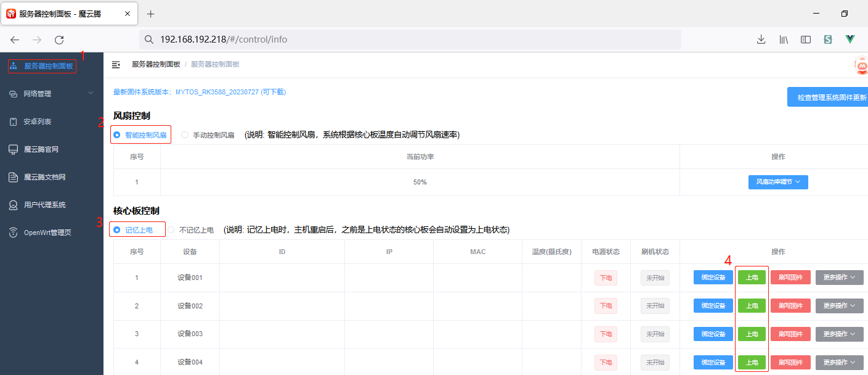Click the sidebar collapse hamburger icon
The image size is (868, 375).
pos(116,64)
